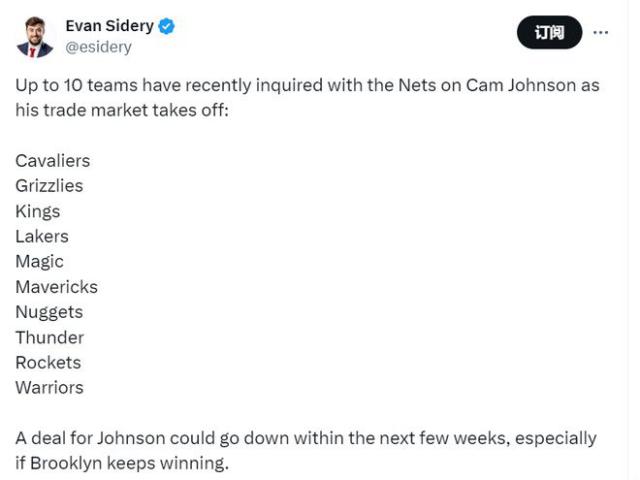Click Evan Sidery's profile avatar
Image resolution: width=640 pixels, height=480 pixels.
(x=35, y=36)
